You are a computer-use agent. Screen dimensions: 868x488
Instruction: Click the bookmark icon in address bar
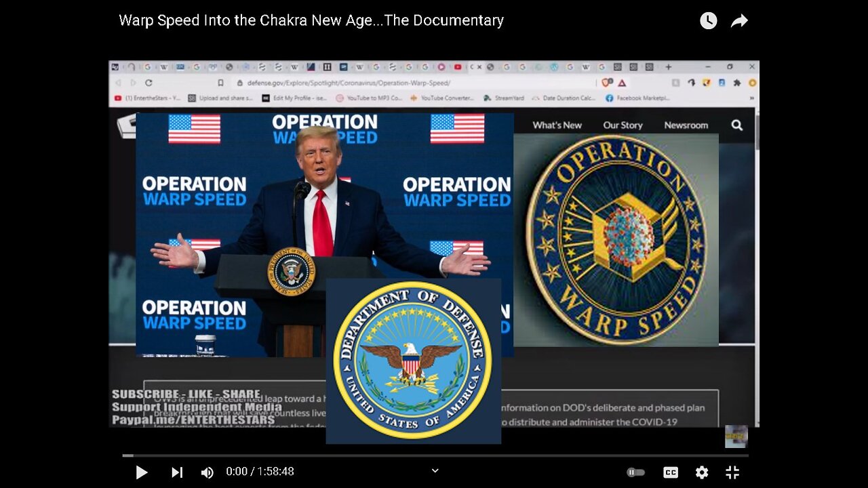[220, 83]
